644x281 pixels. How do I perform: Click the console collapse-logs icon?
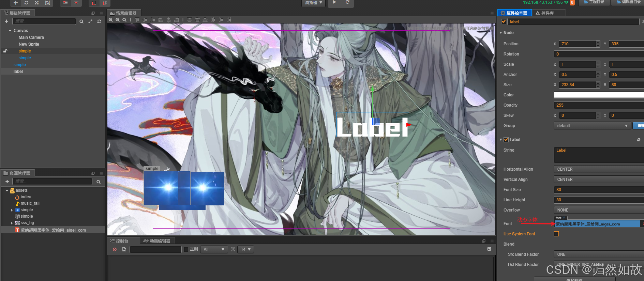(489, 249)
